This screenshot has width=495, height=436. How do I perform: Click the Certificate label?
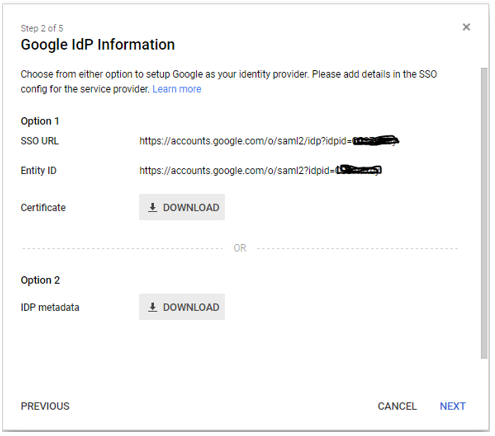click(43, 207)
